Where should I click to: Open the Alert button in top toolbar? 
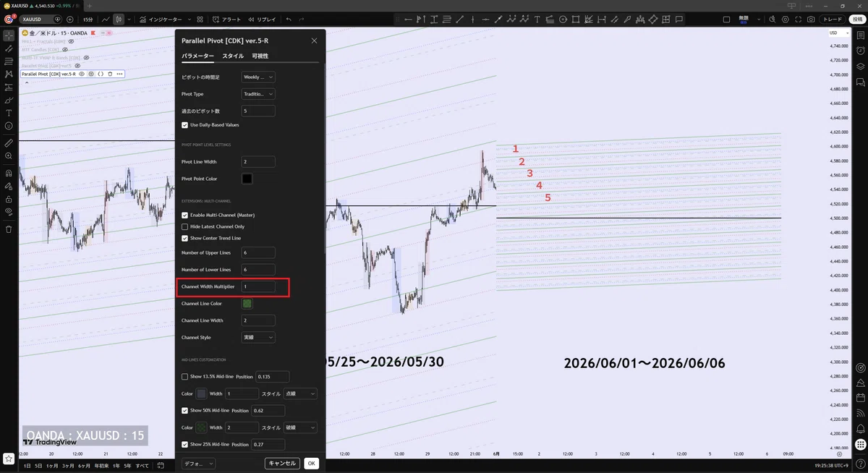(x=227, y=20)
